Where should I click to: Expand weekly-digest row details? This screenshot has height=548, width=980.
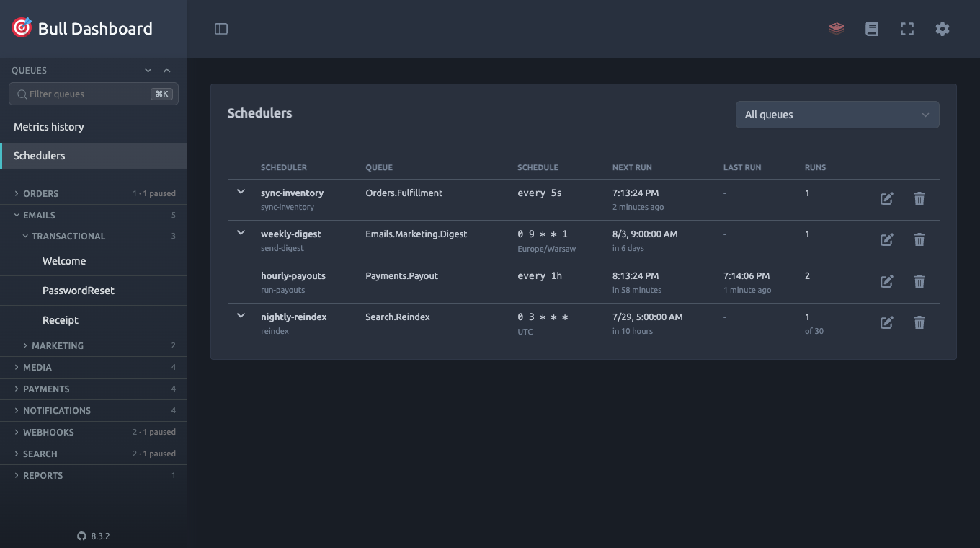pyautogui.click(x=241, y=233)
